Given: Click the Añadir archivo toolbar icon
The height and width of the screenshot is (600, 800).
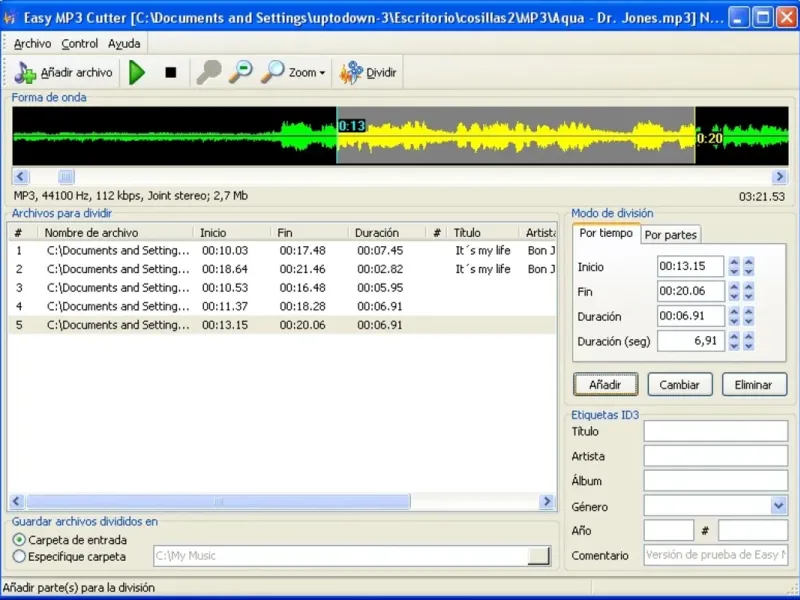Looking at the screenshot, I should pos(26,73).
